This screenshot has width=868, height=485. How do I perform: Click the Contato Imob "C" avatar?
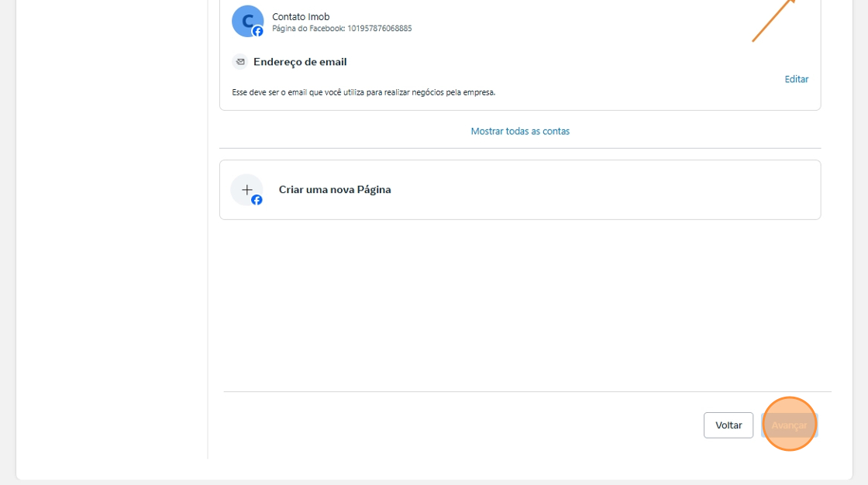click(246, 20)
